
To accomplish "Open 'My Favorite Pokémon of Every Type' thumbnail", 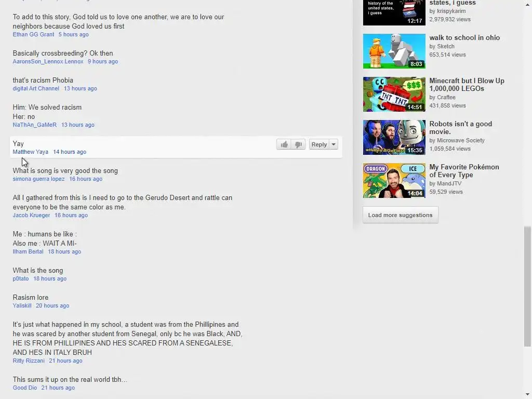I will tap(394, 180).
